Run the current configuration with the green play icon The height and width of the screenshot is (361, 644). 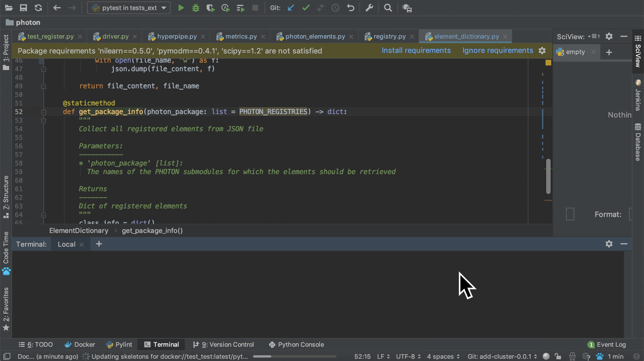coord(181,8)
